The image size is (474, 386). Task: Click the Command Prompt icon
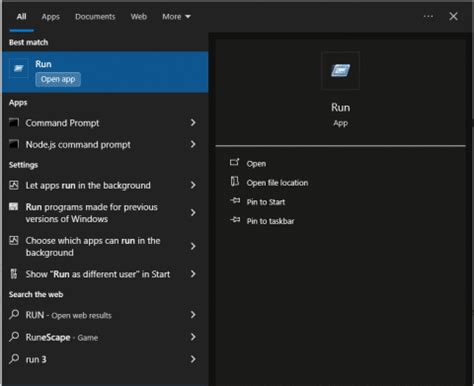tap(14, 123)
